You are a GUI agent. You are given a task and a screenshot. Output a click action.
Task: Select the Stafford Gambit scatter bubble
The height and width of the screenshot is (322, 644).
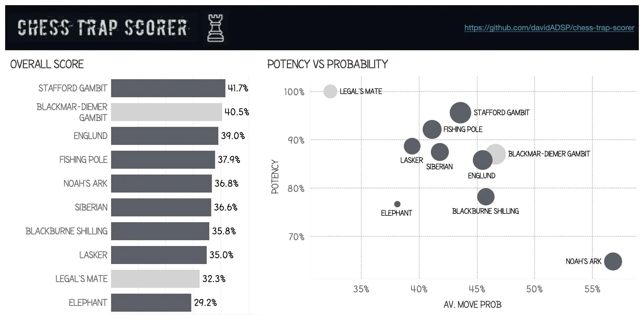click(x=460, y=113)
